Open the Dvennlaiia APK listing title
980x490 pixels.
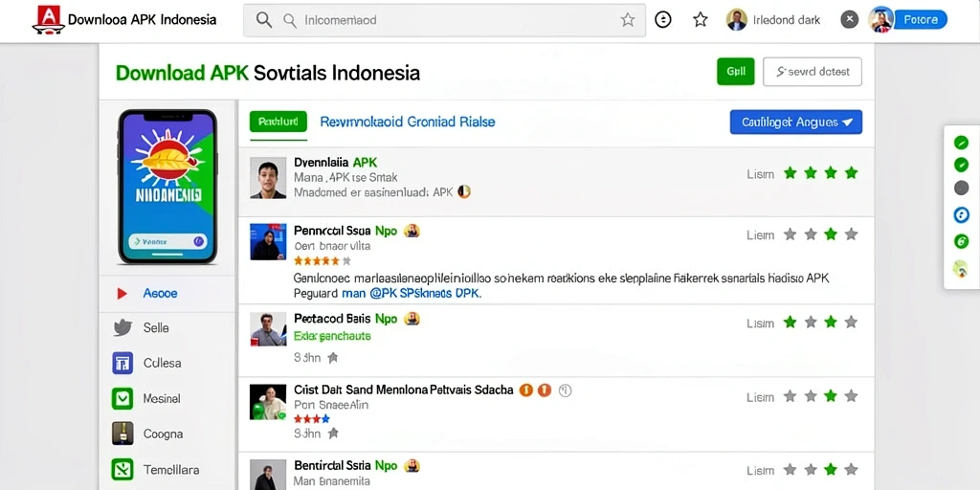336,163
